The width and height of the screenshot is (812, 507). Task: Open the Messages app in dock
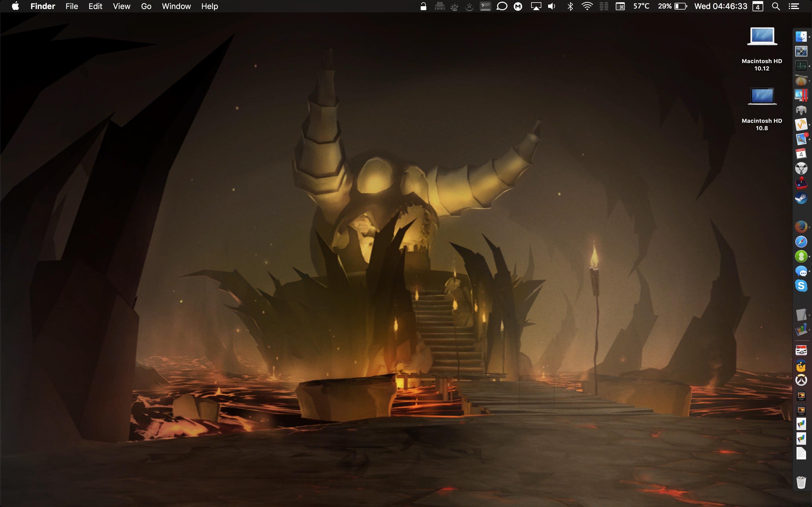tap(801, 271)
